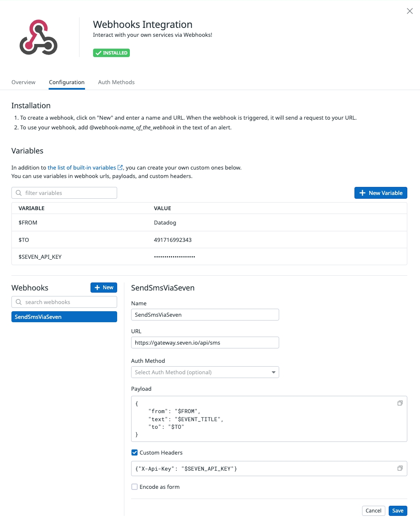This screenshot has width=420, height=529.
Task: Create a New Variable
Action: (381, 193)
